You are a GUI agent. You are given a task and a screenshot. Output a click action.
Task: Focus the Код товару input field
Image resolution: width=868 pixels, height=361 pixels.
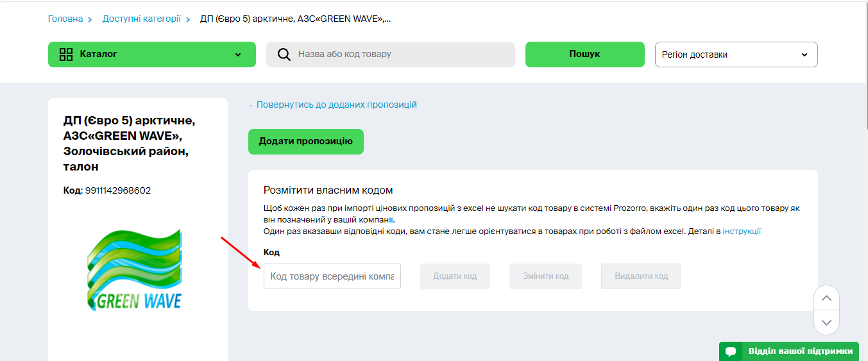coord(332,276)
